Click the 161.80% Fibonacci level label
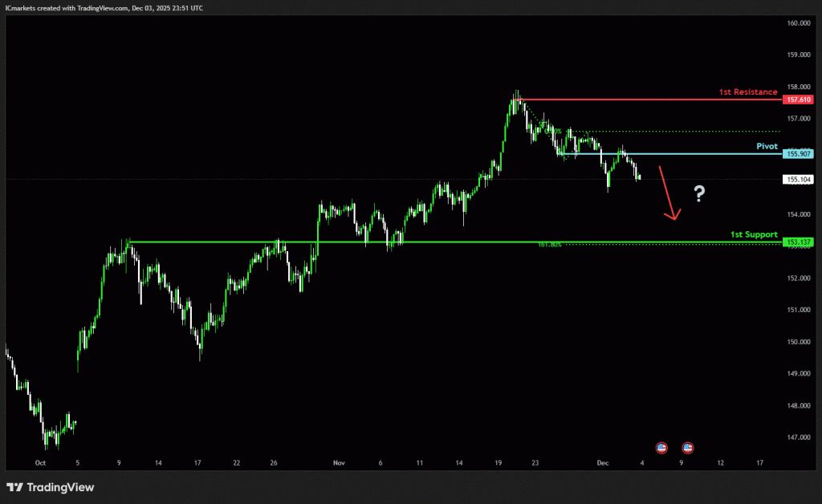 coord(551,245)
